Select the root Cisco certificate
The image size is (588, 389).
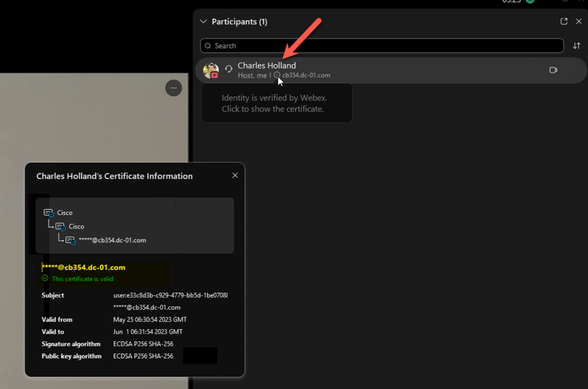pos(65,213)
